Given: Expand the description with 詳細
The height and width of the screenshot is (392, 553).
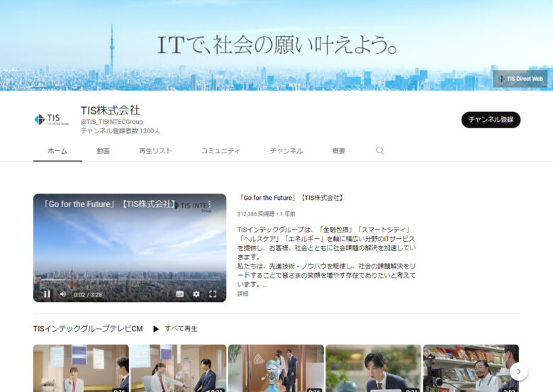Looking at the screenshot, I should pyautogui.click(x=242, y=293).
